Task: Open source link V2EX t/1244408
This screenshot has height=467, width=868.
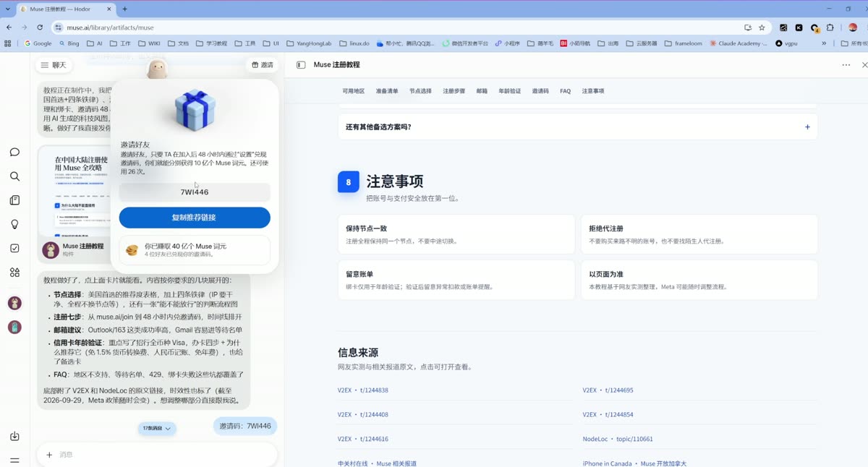Action: tap(362, 415)
